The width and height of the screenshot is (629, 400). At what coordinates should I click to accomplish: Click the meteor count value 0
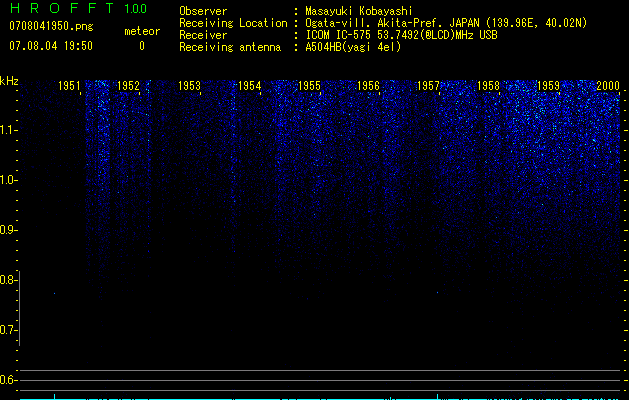coord(142,46)
